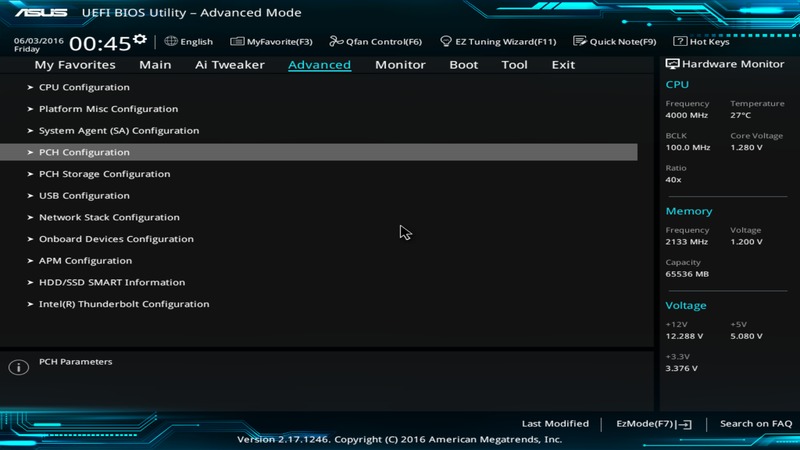The height and width of the screenshot is (450, 800).
Task: Open HDD/SSD SMART Information entry
Action: pyautogui.click(x=111, y=282)
